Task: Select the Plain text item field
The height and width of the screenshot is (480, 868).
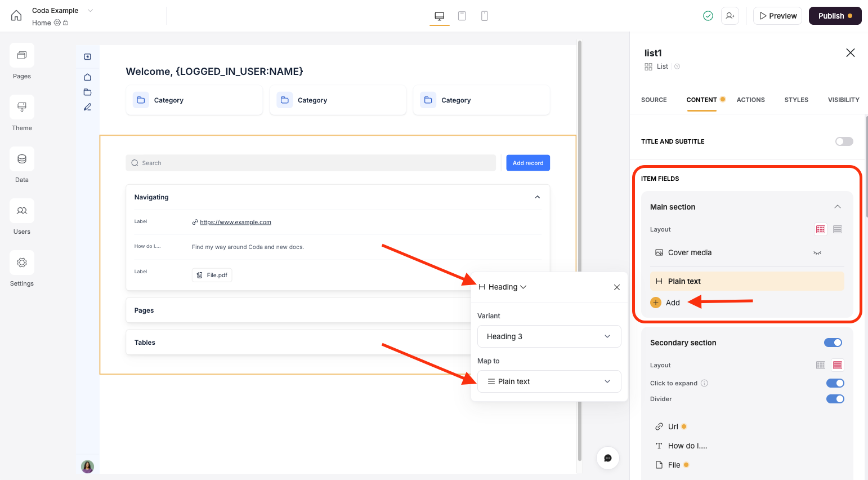Action: 747,281
